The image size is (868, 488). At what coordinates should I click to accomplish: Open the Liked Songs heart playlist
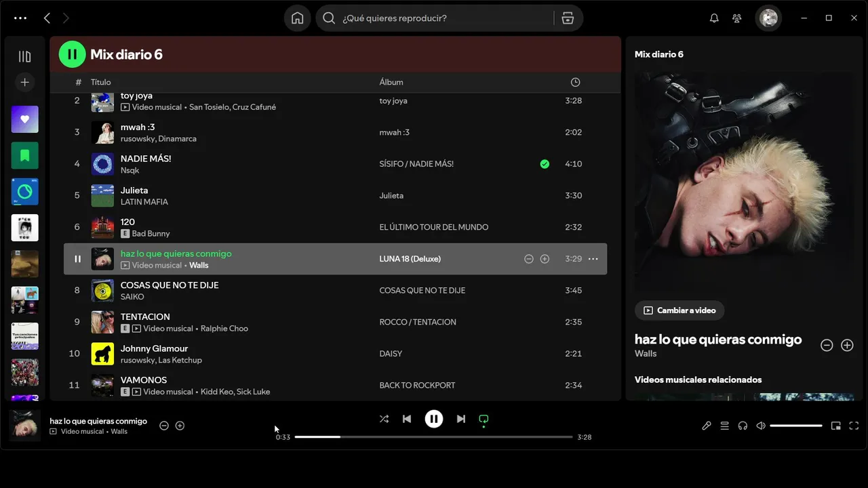(x=24, y=119)
